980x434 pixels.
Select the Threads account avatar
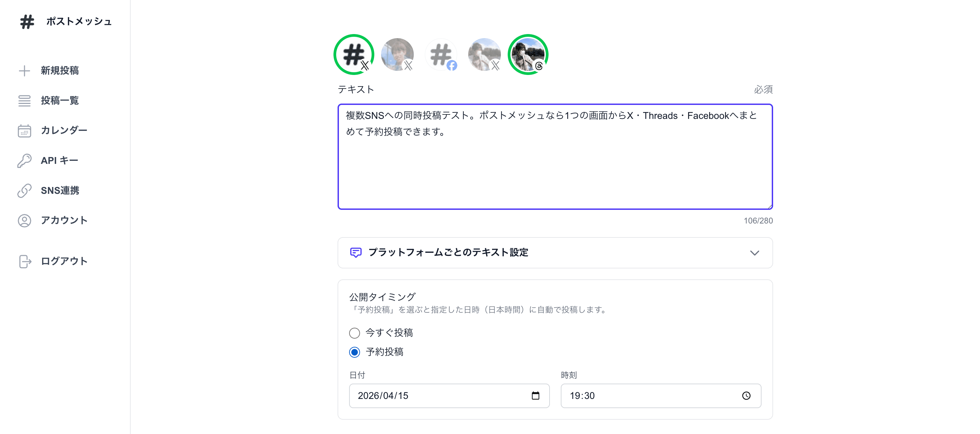(x=528, y=55)
